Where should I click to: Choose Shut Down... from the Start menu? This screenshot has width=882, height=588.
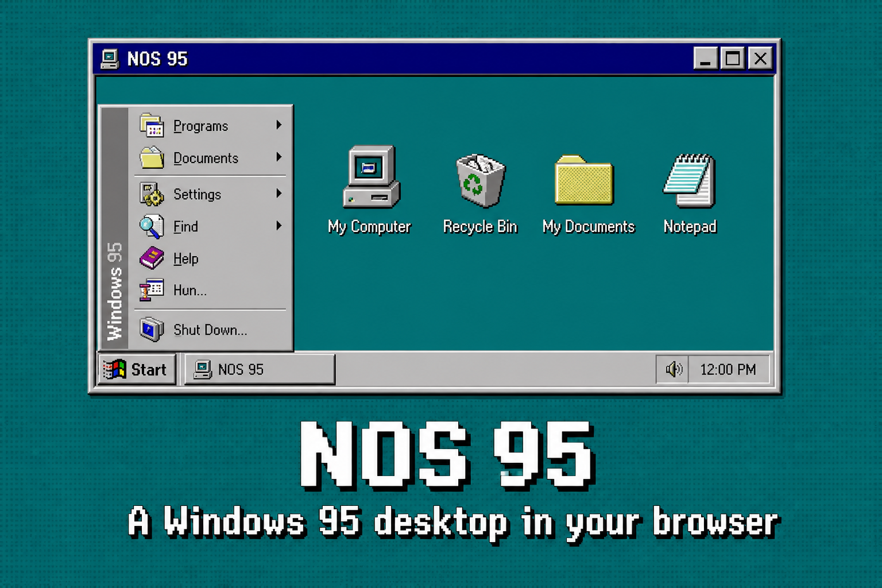click(210, 330)
